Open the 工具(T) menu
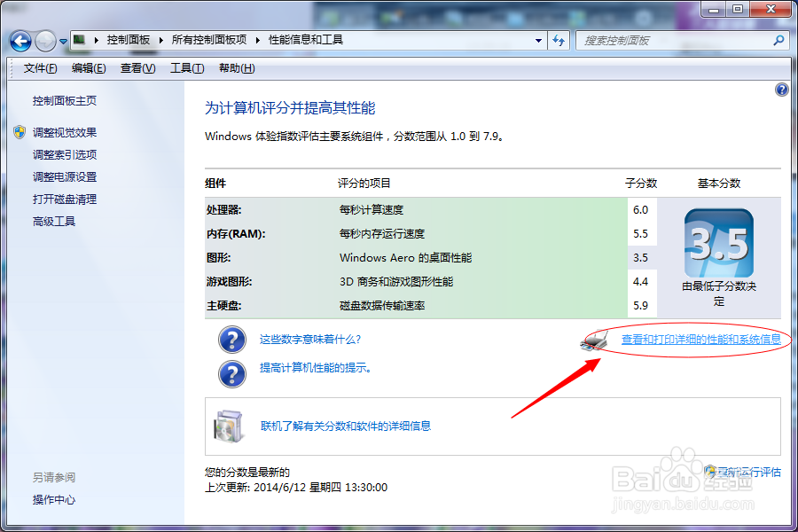The height and width of the screenshot is (532, 798). tap(186, 68)
